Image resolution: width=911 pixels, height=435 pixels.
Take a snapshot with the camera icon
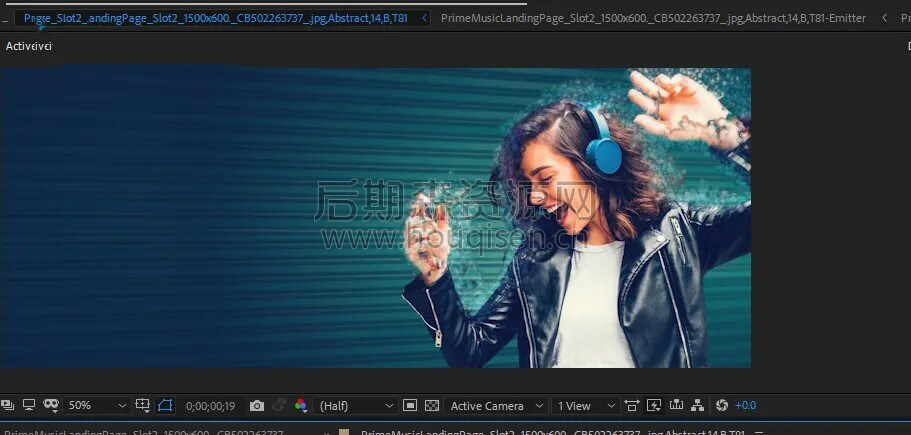point(257,406)
